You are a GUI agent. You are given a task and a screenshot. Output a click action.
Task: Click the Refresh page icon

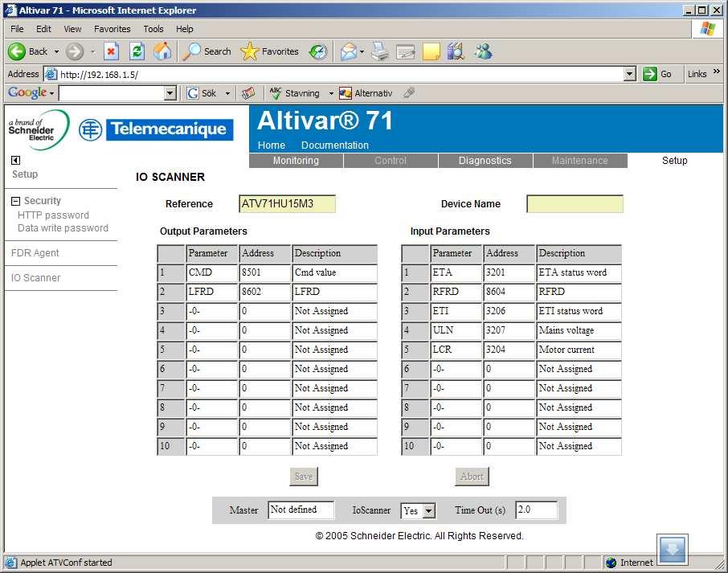[137, 51]
